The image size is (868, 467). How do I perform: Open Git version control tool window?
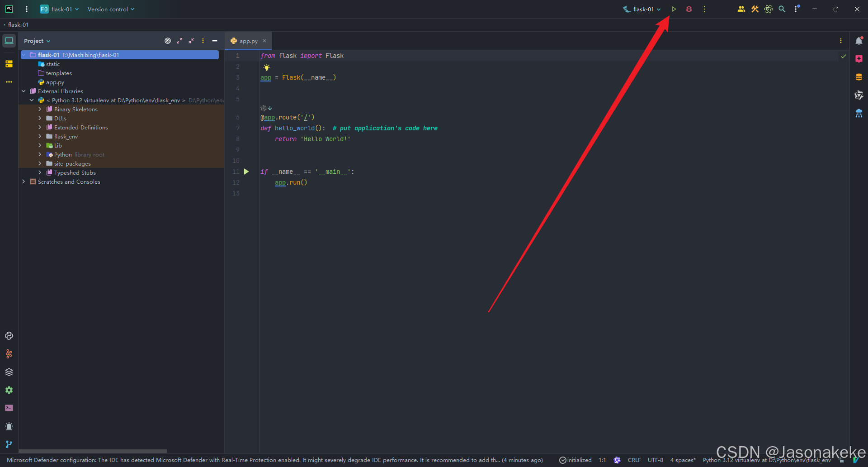click(x=9, y=444)
